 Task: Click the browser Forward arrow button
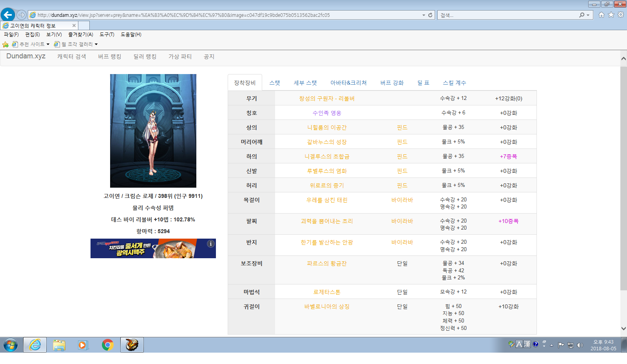[22, 15]
